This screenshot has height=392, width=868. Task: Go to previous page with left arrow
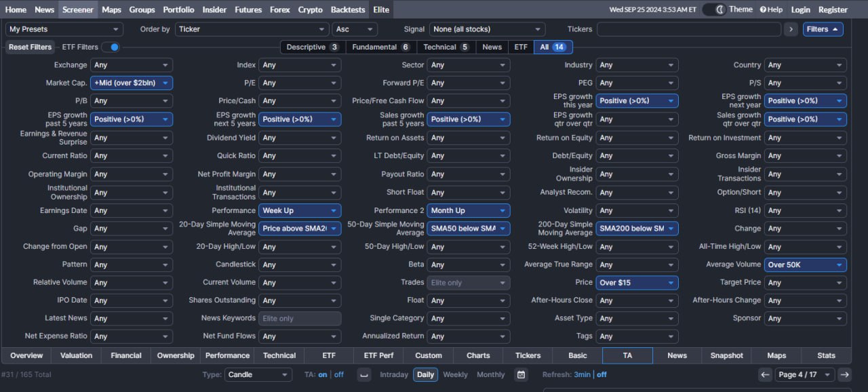765,374
